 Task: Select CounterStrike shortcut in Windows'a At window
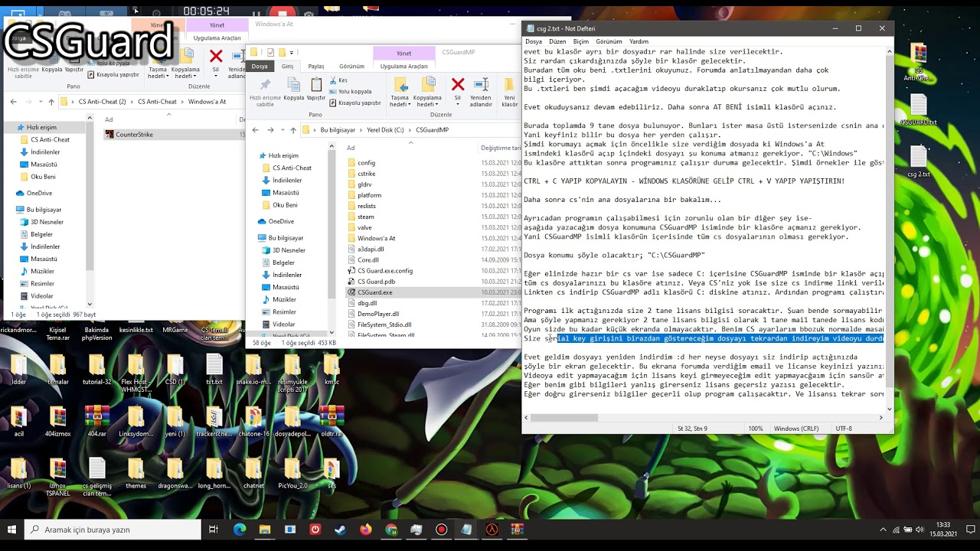134,135
